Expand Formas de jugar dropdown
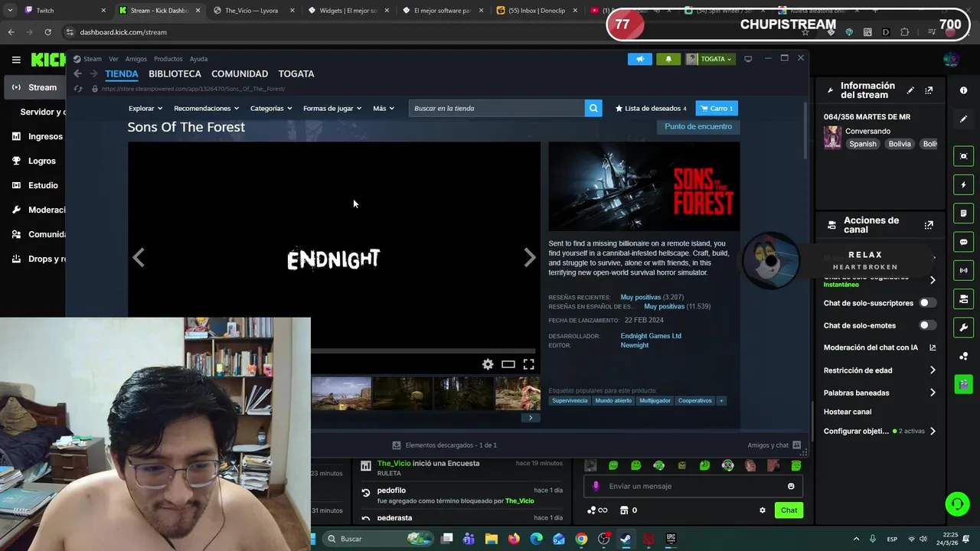Image resolution: width=980 pixels, height=551 pixels. pyautogui.click(x=332, y=109)
